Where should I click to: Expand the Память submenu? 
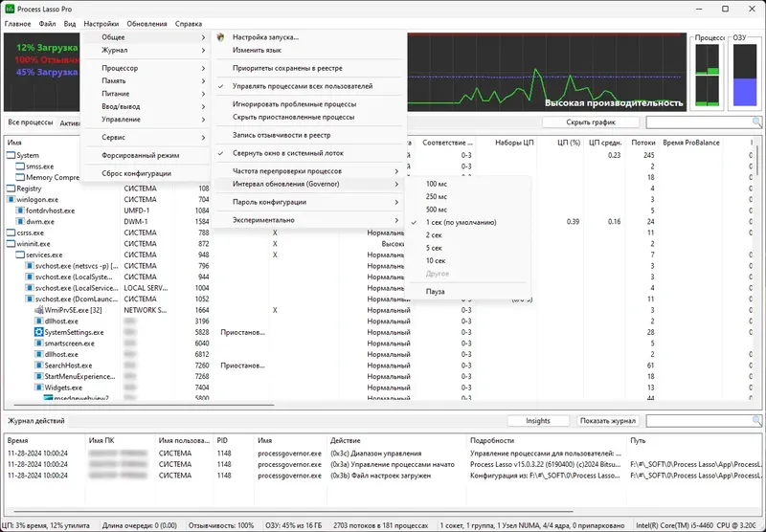[146, 80]
